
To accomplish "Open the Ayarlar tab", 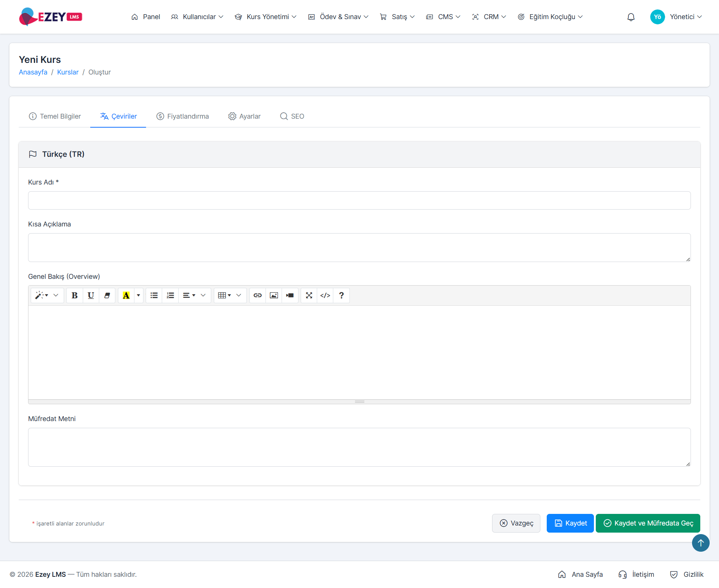I will click(245, 116).
